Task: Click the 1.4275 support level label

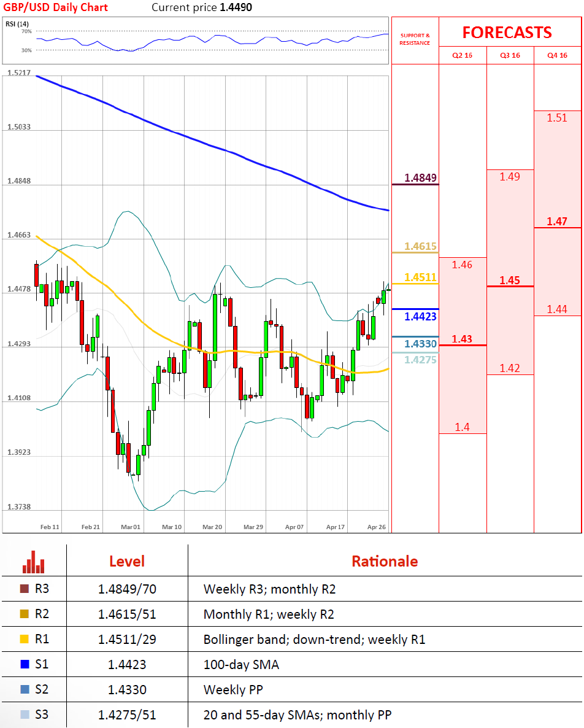Action: 420,360
